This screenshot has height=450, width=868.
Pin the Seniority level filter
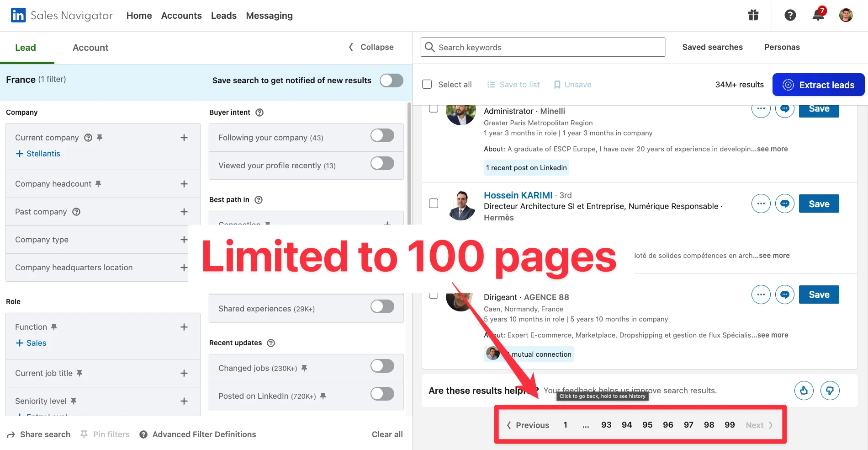74,401
